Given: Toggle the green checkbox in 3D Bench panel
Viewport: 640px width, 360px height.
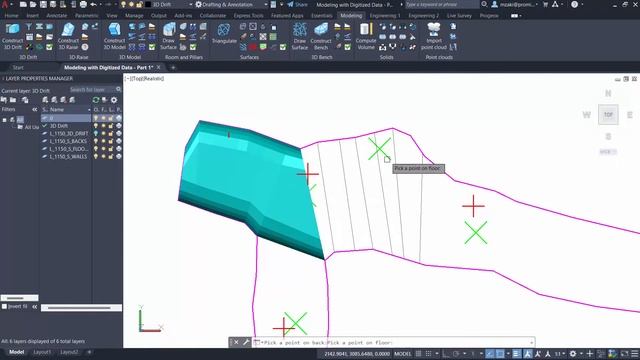Looking at the screenshot, I should [347, 47].
